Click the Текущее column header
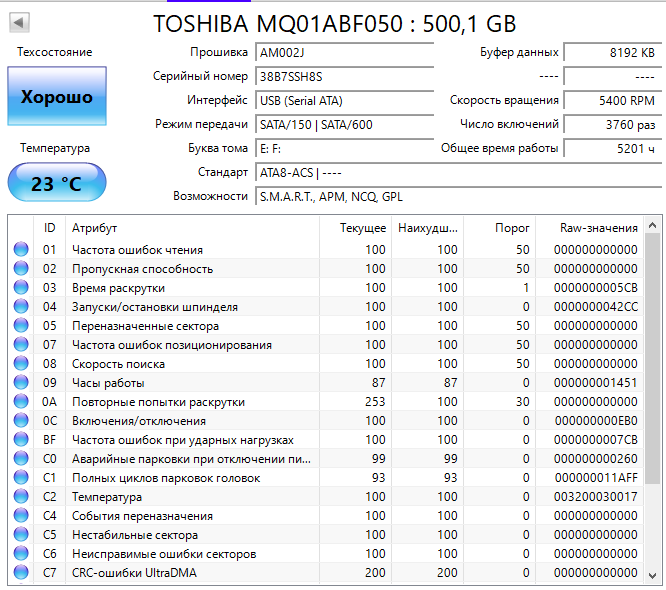Screen dimensions: 666x590 click(362, 228)
